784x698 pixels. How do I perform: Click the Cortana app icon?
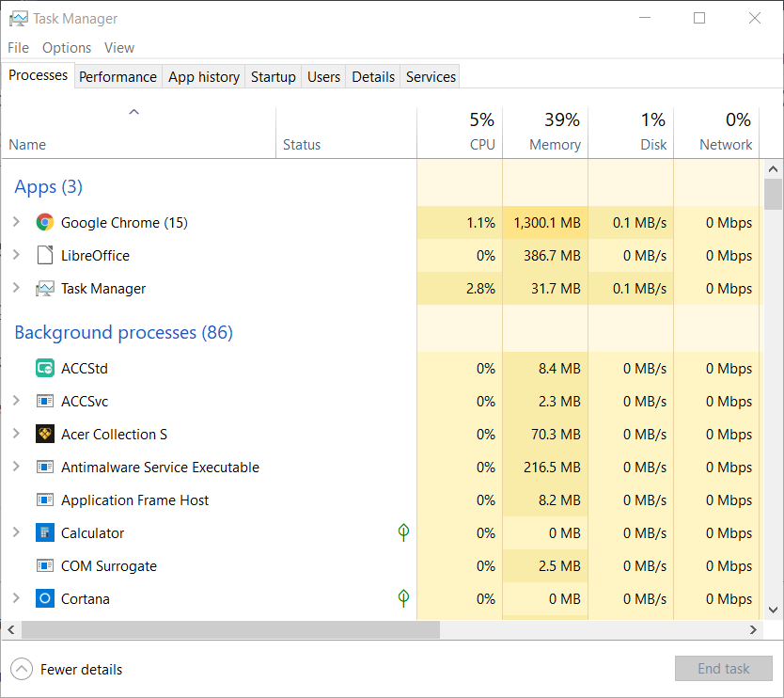point(45,598)
